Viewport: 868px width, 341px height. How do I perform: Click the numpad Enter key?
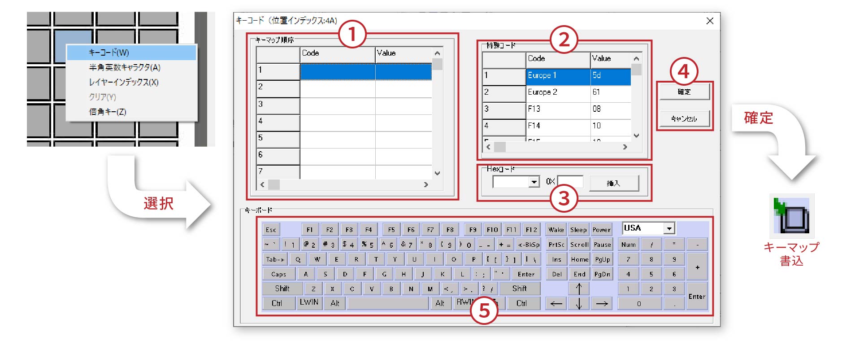697,296
